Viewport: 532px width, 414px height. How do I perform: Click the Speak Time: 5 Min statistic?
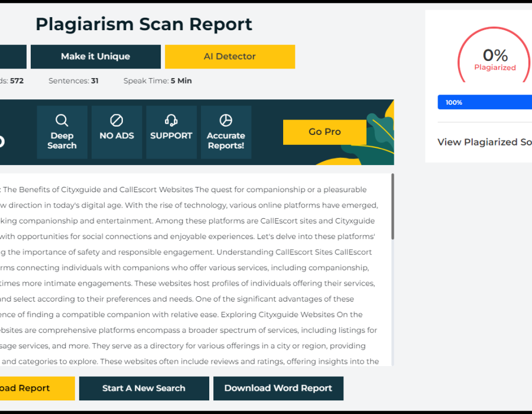[x=157, y=81]
